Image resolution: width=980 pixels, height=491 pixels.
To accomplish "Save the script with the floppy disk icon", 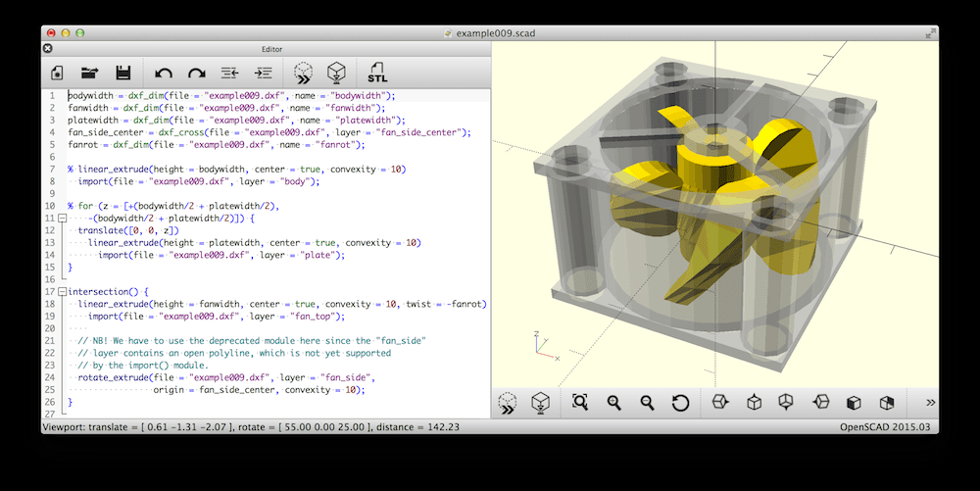I will pos(123,73).
